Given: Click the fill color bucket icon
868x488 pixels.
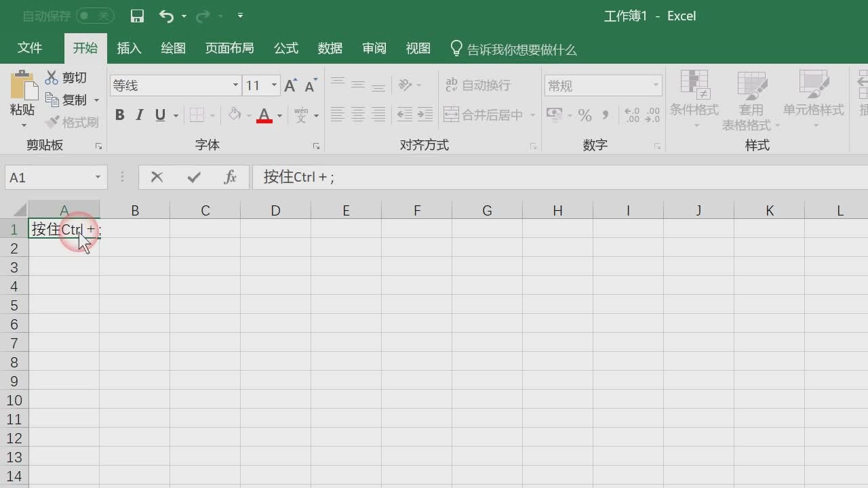Looking at the screenshot, I should [235, 115].
